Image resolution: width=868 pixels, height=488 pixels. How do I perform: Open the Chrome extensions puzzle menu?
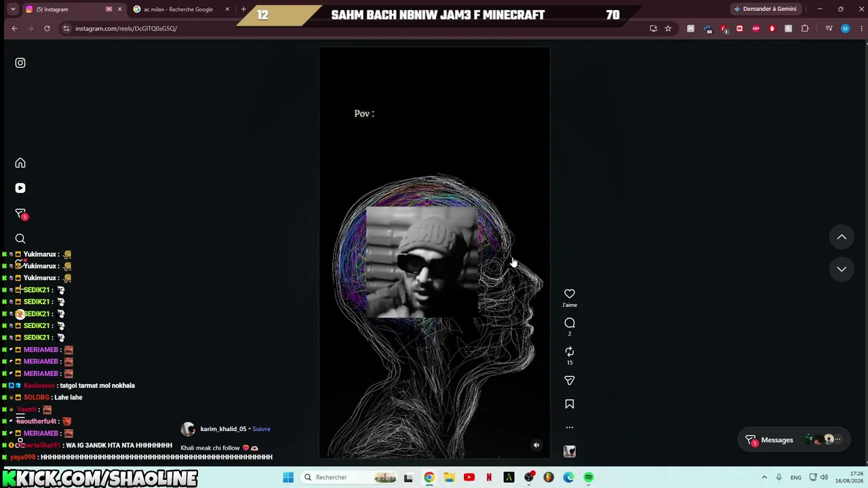click(x=805, y=28)
